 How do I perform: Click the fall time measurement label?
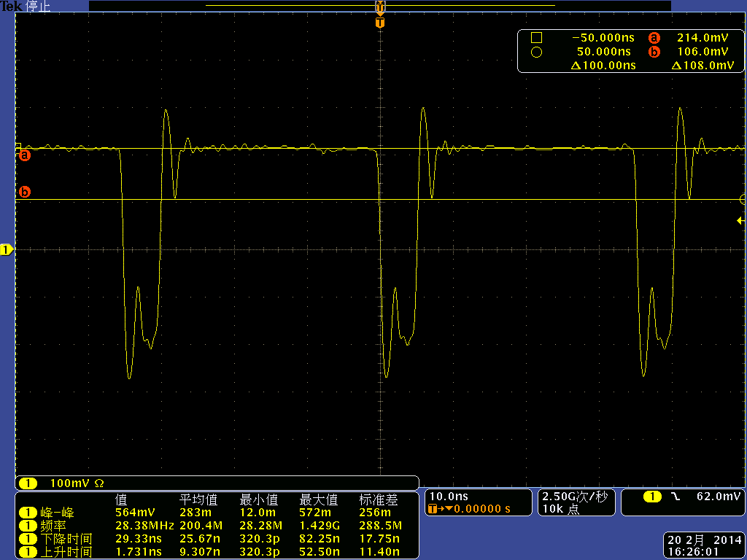click(x=66, y=539)
